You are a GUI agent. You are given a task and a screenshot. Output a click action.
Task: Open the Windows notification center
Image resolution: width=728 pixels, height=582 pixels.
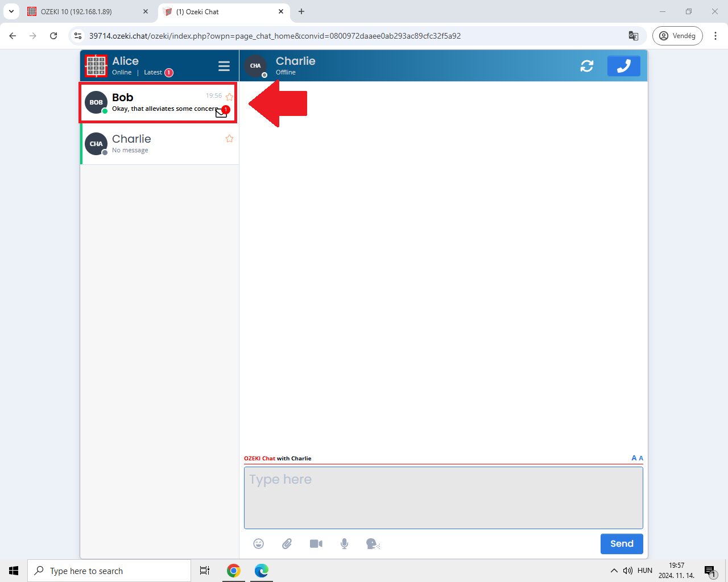coord(710,571)
